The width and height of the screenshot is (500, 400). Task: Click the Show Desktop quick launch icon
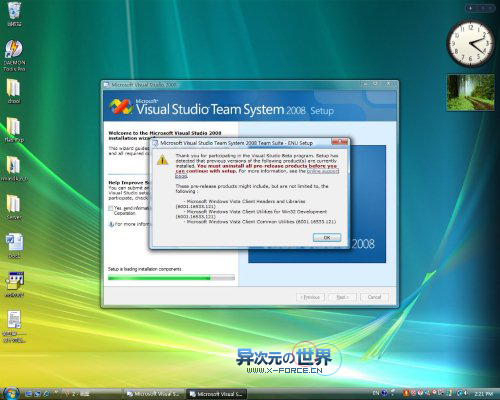point(29,394)
